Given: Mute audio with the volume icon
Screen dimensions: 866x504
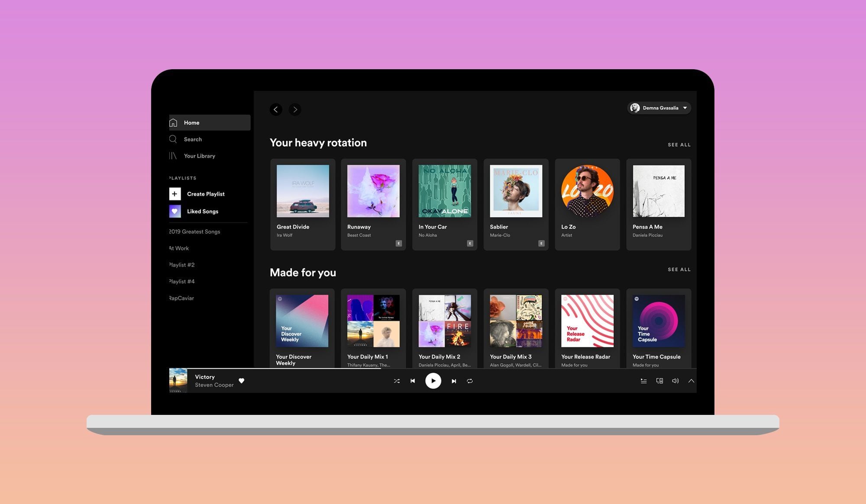Looking at the screenshot, I should (x=675, y=381).
